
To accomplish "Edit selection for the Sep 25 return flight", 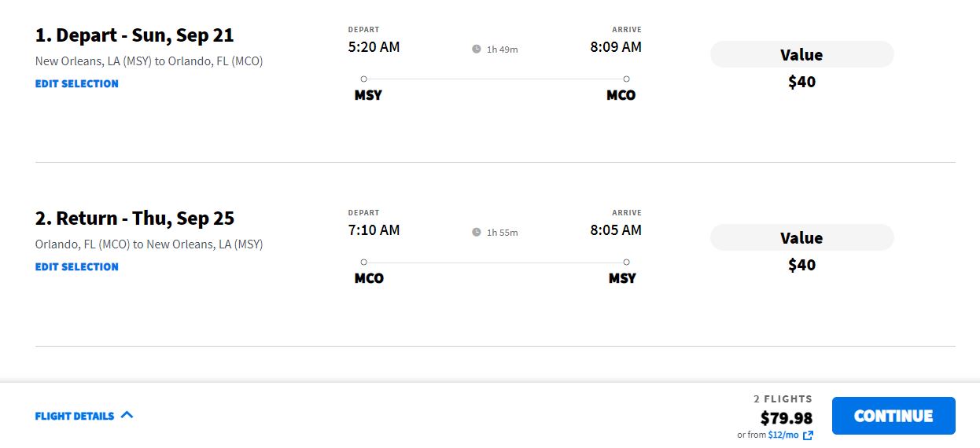I will [77, 266].
